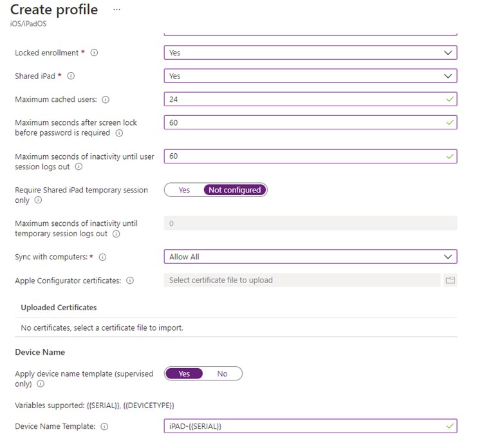This screenshot has width=502, height=448.
Task: Click info icon beside Shared iPad label
Action: tap(71, 76)
